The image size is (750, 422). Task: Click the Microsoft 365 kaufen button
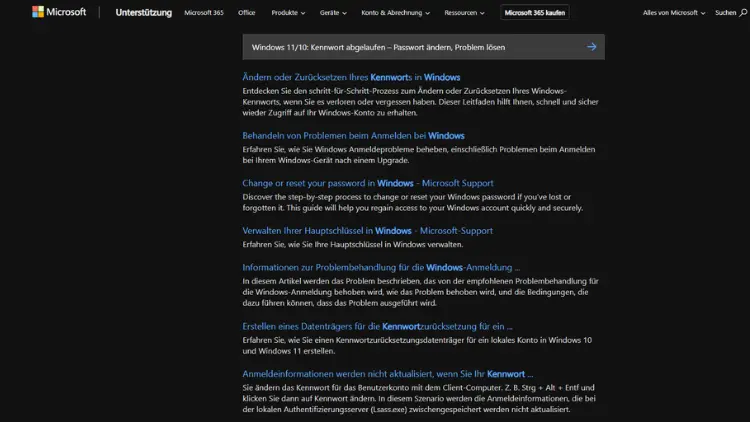pos(535,13)
